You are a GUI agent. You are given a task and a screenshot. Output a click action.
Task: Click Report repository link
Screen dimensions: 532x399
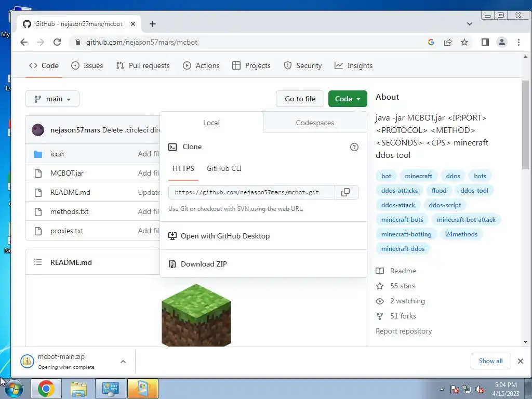pos(404,331)
